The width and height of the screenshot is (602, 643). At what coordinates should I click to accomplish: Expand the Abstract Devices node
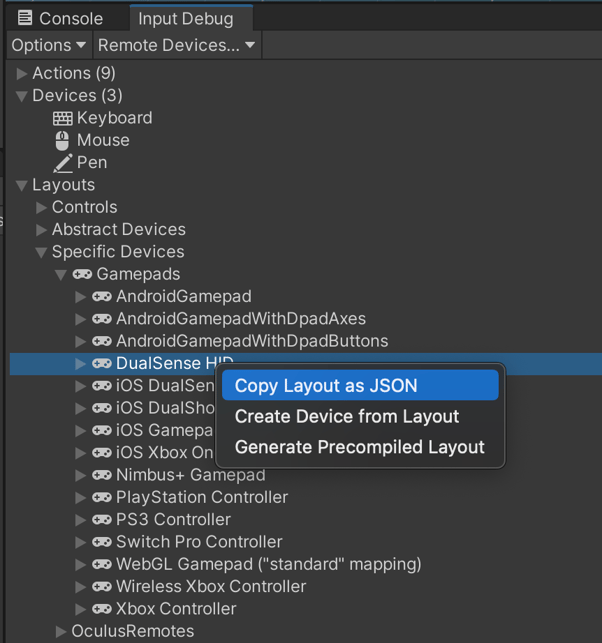pos(41,230)
